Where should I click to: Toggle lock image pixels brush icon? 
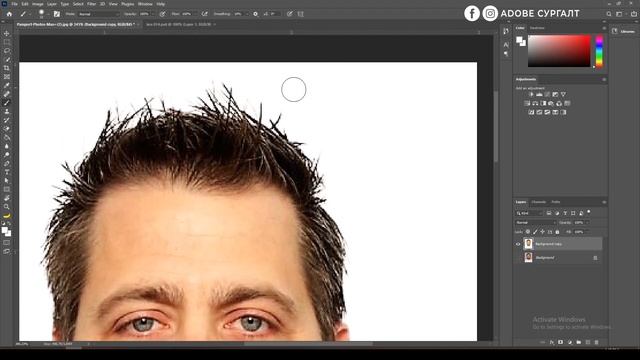pos(535,232)
